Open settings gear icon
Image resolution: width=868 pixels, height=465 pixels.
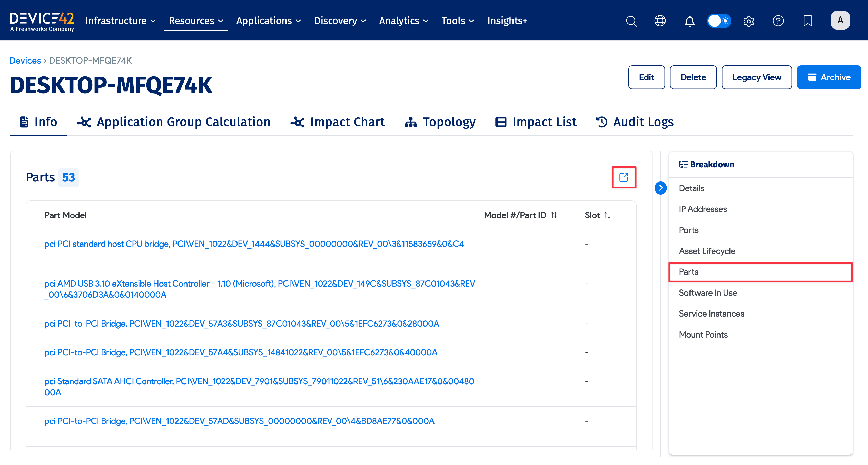click(x=748, y=21)
